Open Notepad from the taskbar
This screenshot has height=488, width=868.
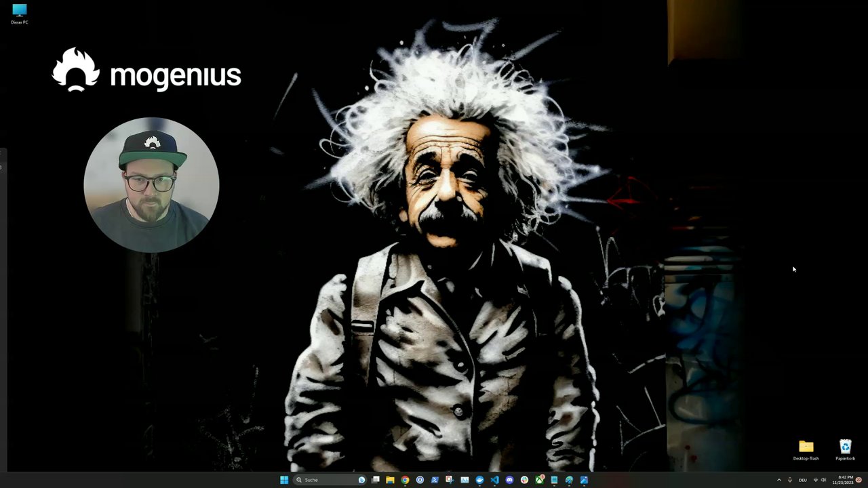click(x=554, y=480)
